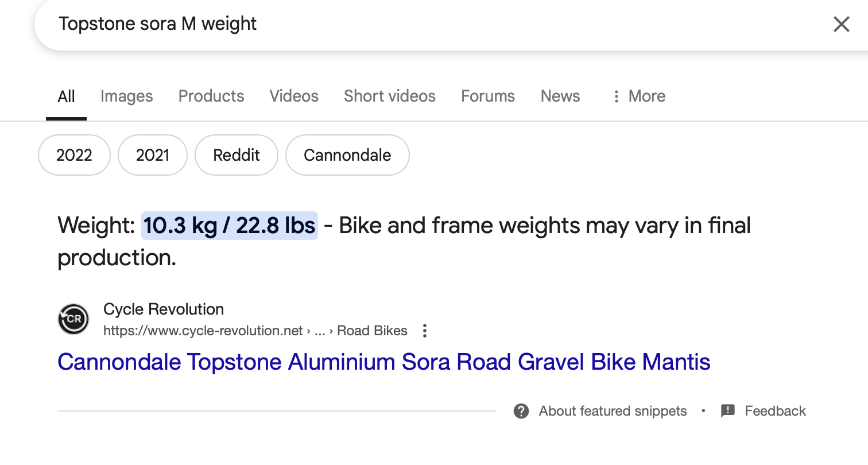Click the Feedback flag icon
Screen dimensions: 868x465
click(728, 411)
